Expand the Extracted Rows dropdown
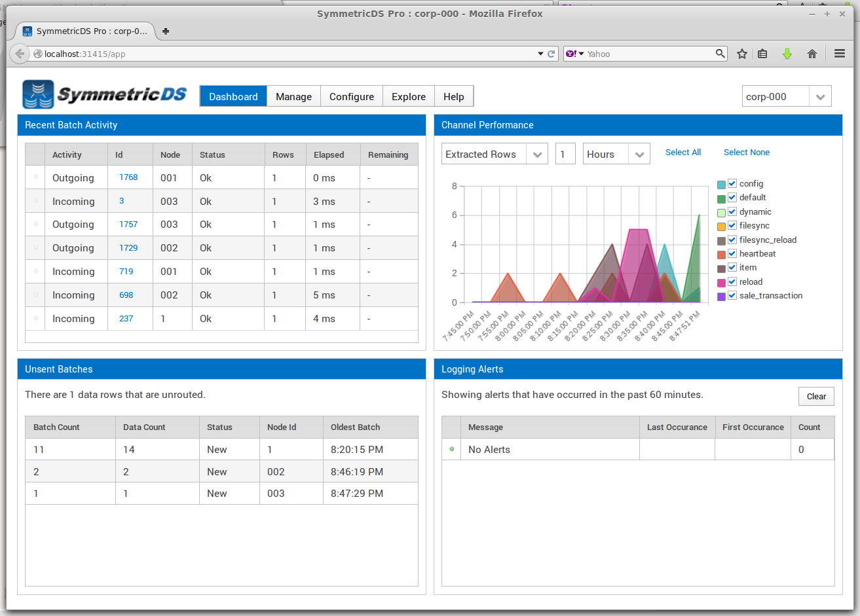This screenshot has width=860, height=616. tap(537, 154)
